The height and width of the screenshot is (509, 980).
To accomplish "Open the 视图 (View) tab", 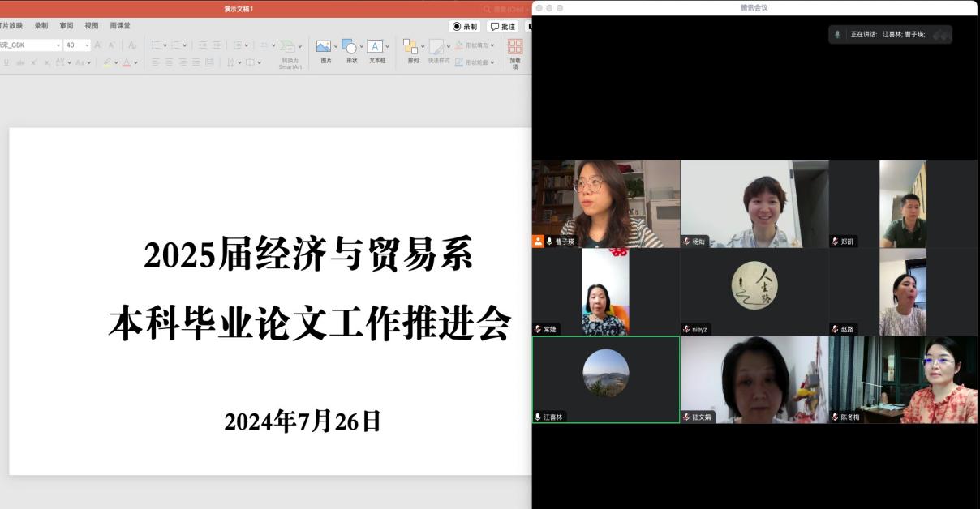I will 92,26.
